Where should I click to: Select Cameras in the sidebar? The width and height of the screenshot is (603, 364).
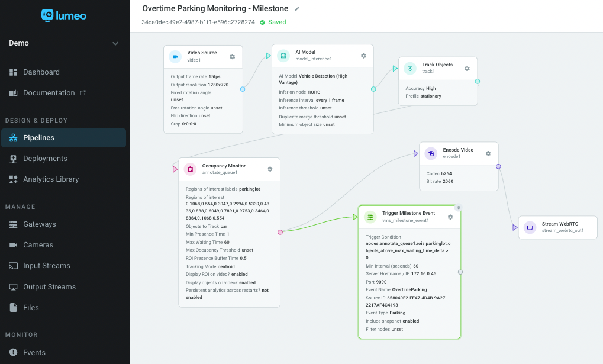tap(38, 245)
